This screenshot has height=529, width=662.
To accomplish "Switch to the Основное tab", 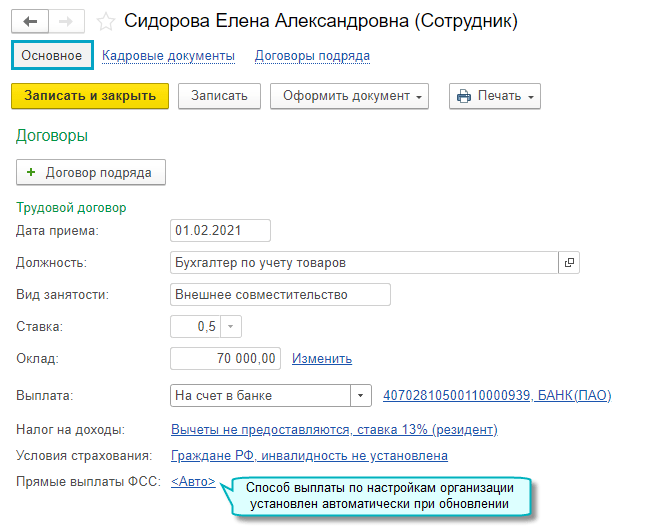I will pyautogui.click(x=51, y=55).
